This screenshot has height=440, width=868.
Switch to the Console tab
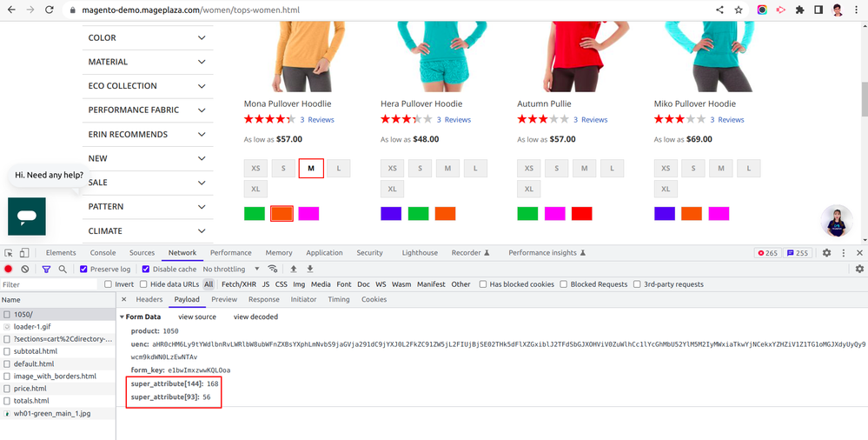click(x=103, y=253)
